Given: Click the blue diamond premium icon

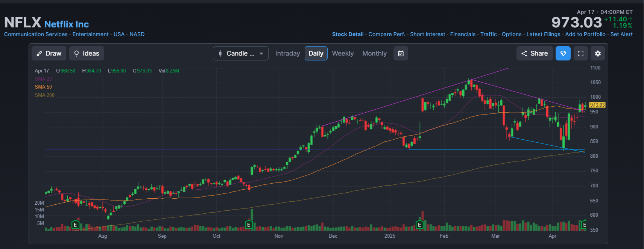Looking at the screenshot, I should [x=563, y=53].
